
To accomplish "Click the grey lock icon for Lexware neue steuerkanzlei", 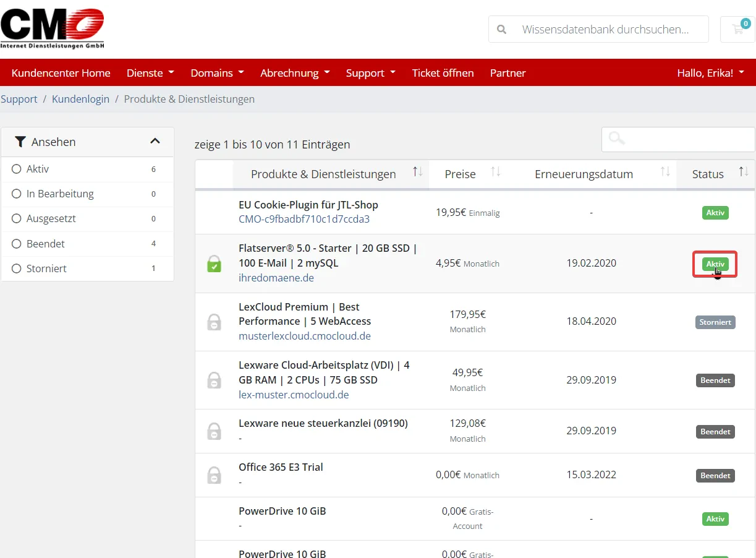I will (214, 431).
